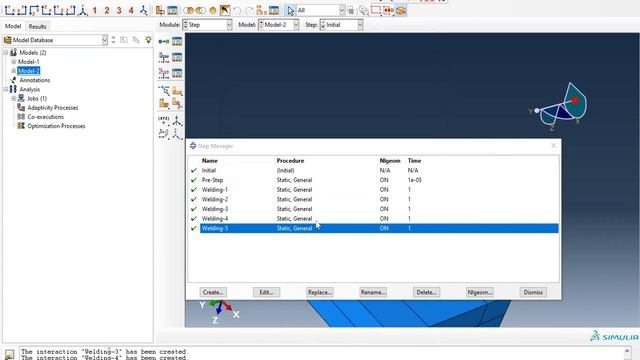Image resolution: width=640 pixels, height=360 pixels.
Task: Open the Model Database dropdown
Action: tap(55, 40)
